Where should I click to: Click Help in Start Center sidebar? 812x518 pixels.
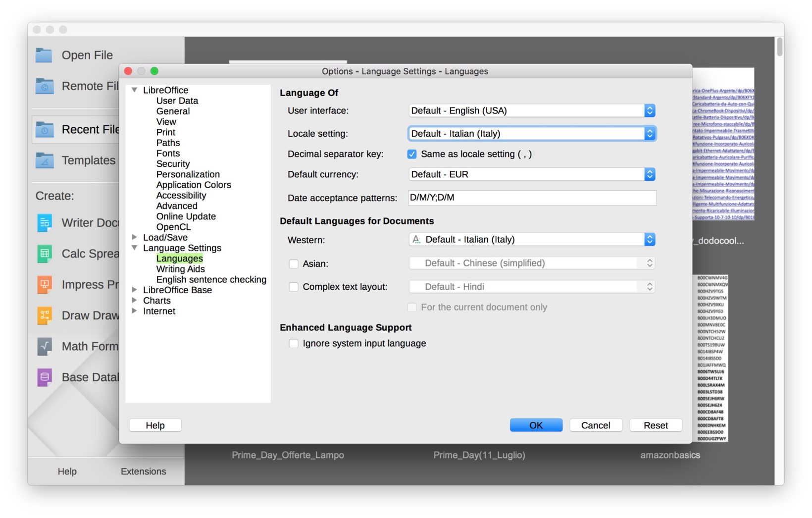(67, 471)
